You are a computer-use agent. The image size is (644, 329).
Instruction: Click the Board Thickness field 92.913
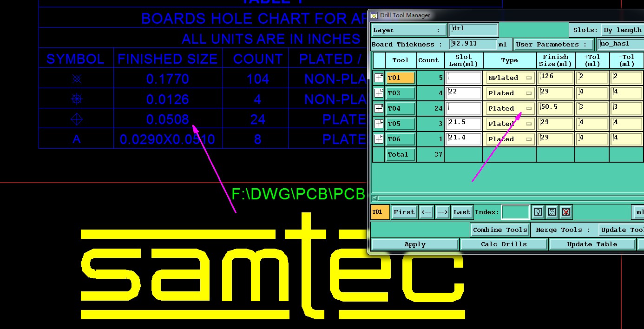[473, 44]
